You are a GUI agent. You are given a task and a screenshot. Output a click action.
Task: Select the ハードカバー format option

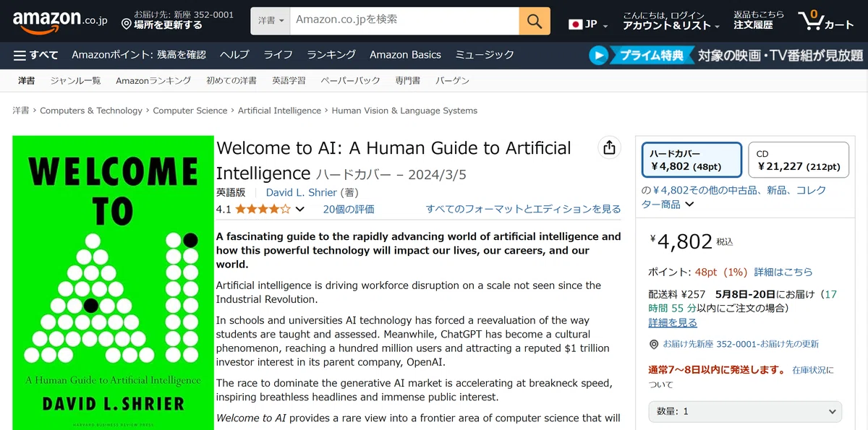[x=692, y=160]
